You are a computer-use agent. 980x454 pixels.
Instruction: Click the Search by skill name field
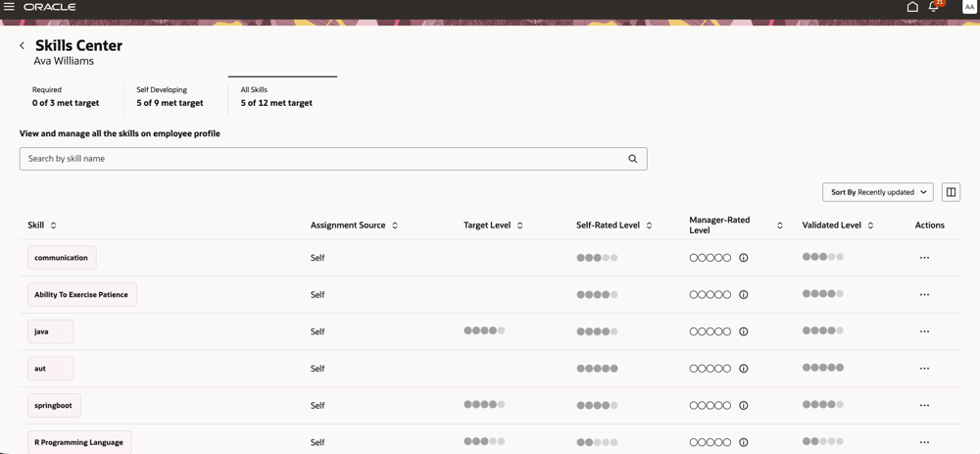333,159
